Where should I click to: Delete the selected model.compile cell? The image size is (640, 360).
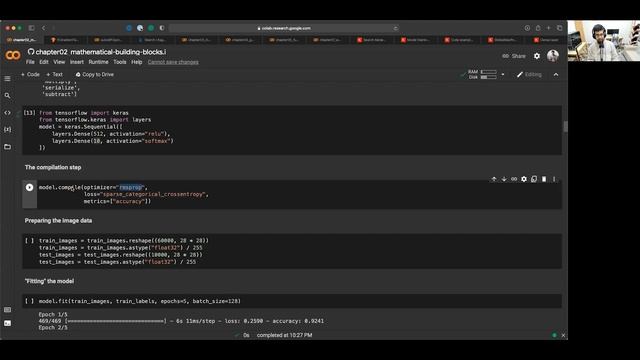coord(544,179)
